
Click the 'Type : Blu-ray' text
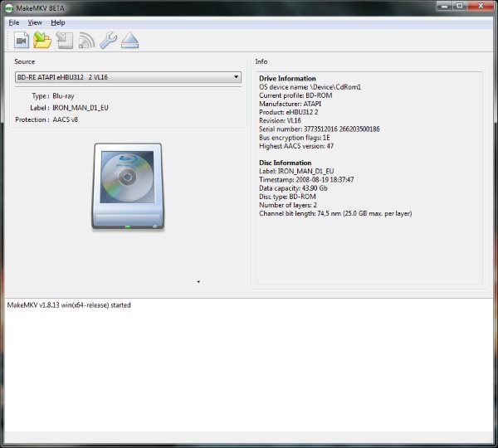coord(53,96)
